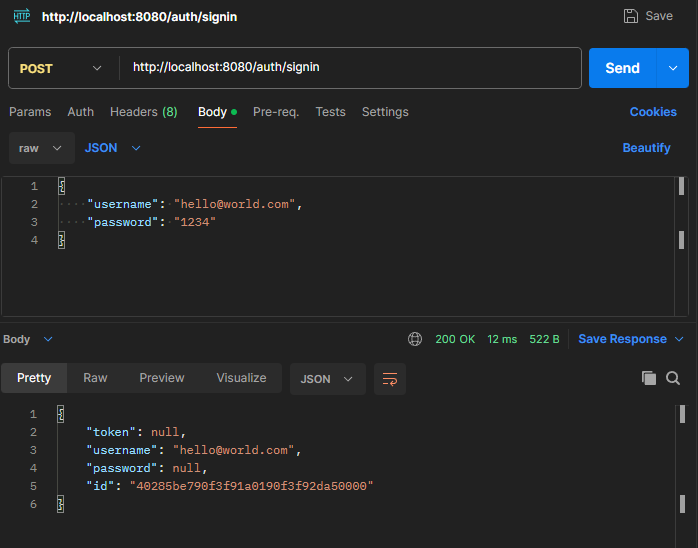Click the HTTP request type icon
Viewport: 698px width, 548px height.
coord(21,16)
